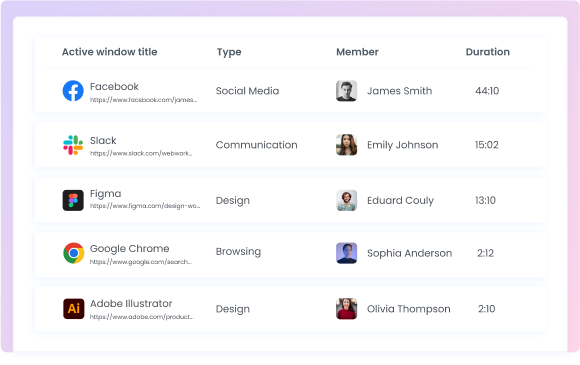580x365 pixels.
Task: Click the Facebook logo icon
Action: (73, 91)
